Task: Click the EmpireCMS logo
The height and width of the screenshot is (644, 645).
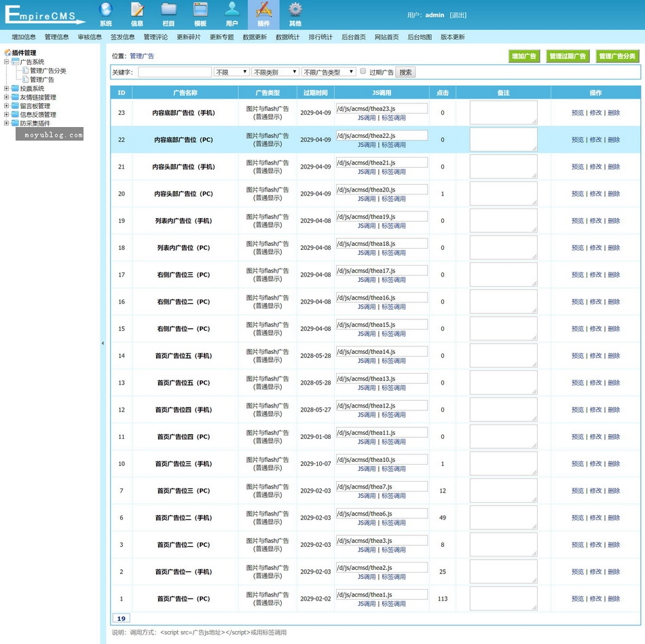Action: tap(44, 15)
